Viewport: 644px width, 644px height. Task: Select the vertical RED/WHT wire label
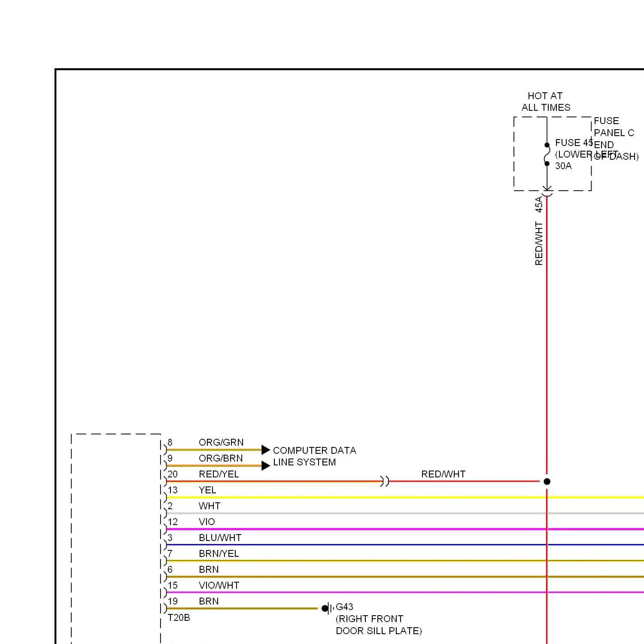[539, 243]
